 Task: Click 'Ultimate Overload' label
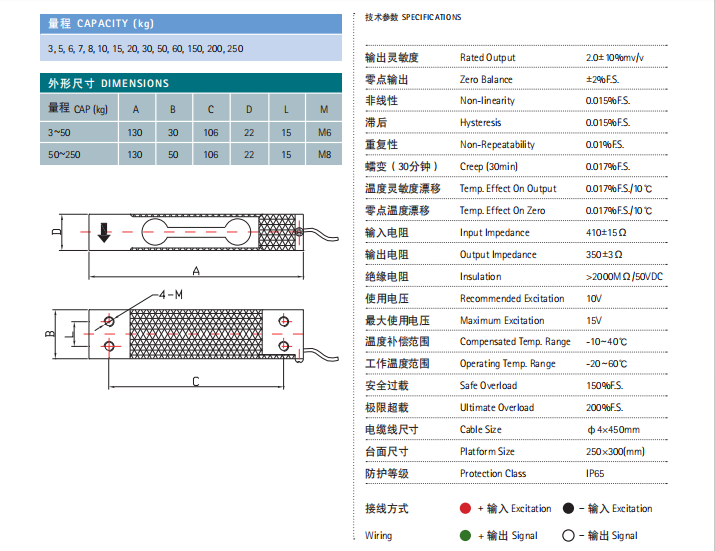497,407
